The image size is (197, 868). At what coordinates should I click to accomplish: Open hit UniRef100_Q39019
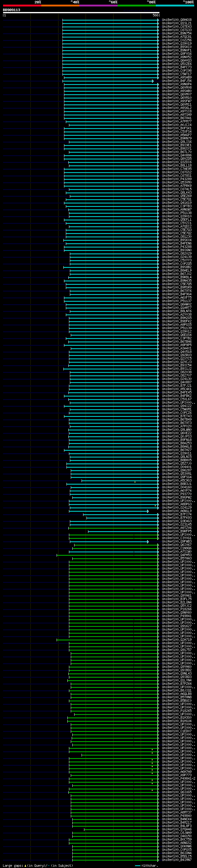(x=177, y=43)
